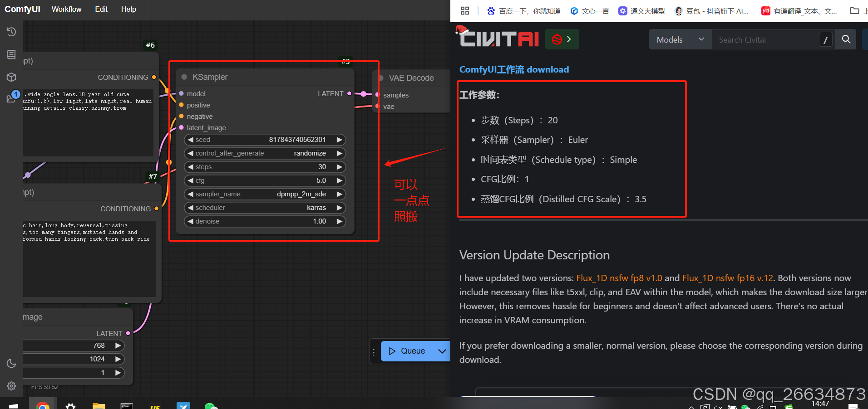Open the queue history sidebar icon
The height and width of the screenshot is (409, 868).
click(x=11, y=32)
